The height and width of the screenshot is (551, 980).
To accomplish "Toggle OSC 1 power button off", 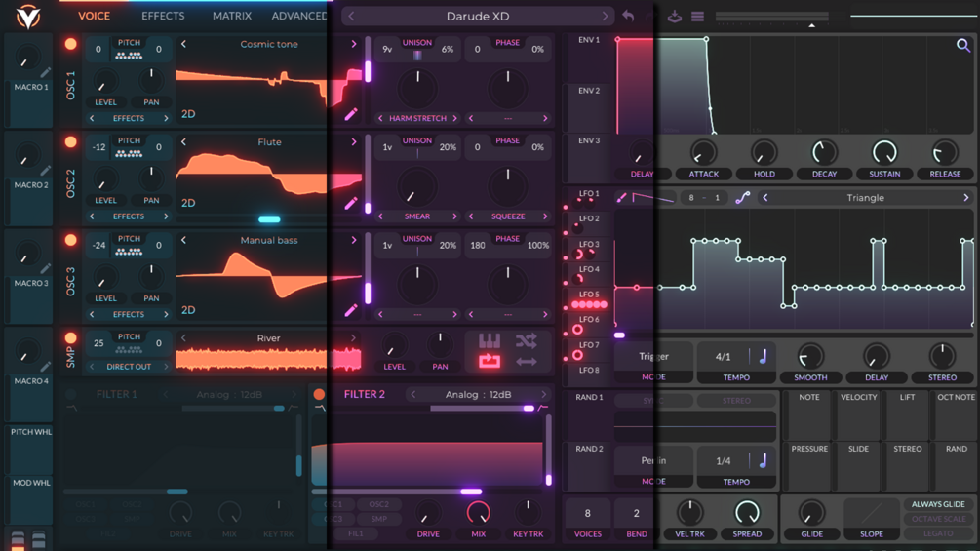I will [x=70, y=44].
